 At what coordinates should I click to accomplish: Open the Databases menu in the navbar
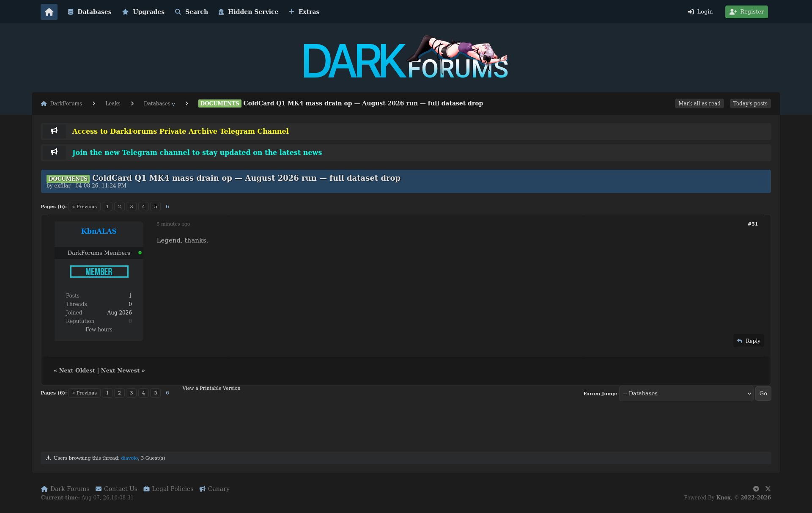pos(90,12)
